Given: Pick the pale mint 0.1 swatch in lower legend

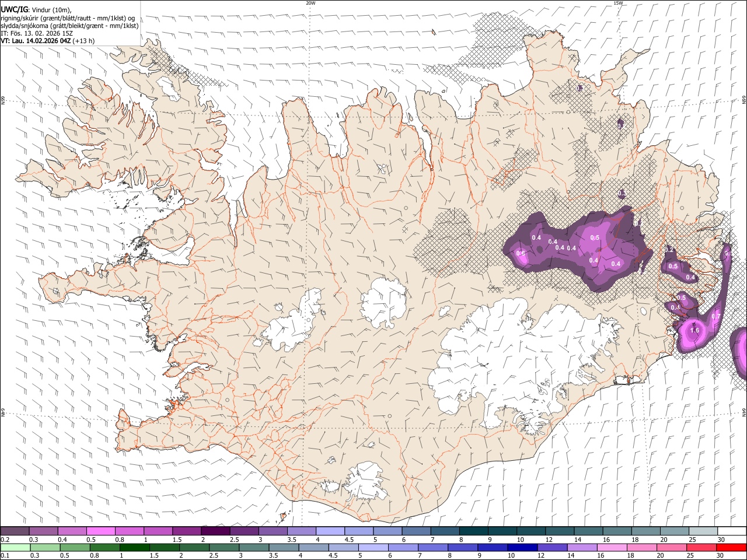Looking at the screenshot, I should click(x=15, y=547).
